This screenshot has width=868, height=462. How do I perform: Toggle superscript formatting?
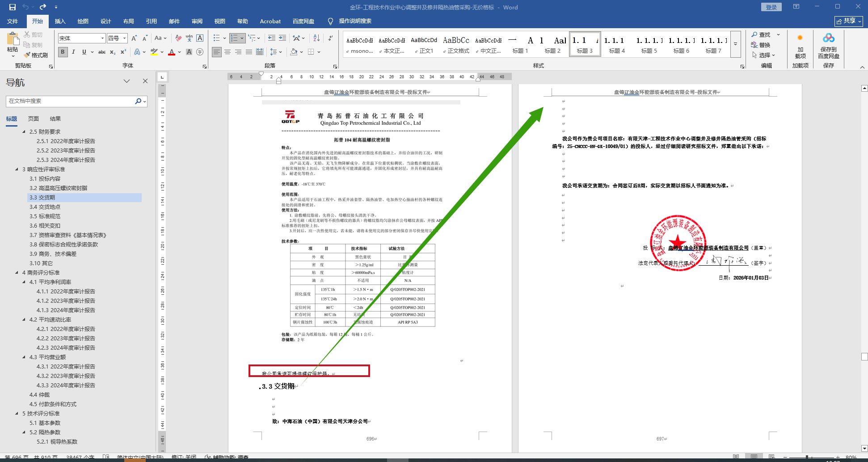coord(123,52)
